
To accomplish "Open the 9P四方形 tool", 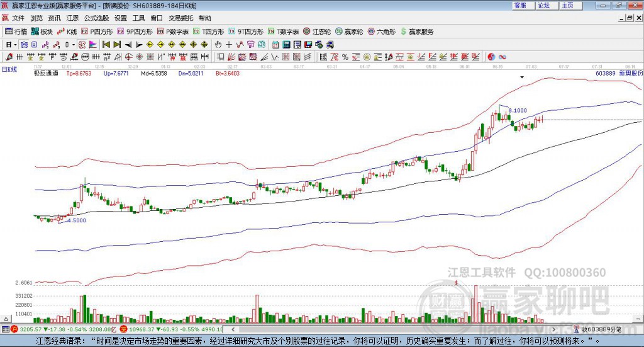I will [135, 31].
